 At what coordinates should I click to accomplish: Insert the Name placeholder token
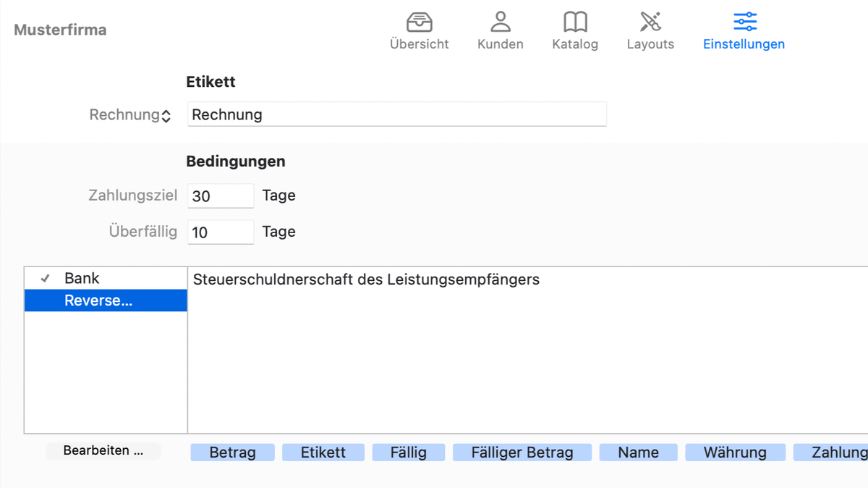[638, 453]
